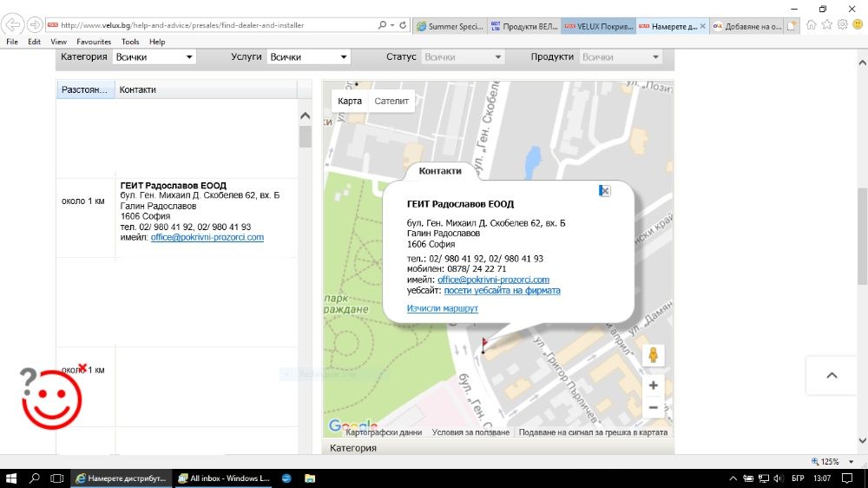
Task: Open the zoom level 125% dropdown arrow
Action: (851, 461)
